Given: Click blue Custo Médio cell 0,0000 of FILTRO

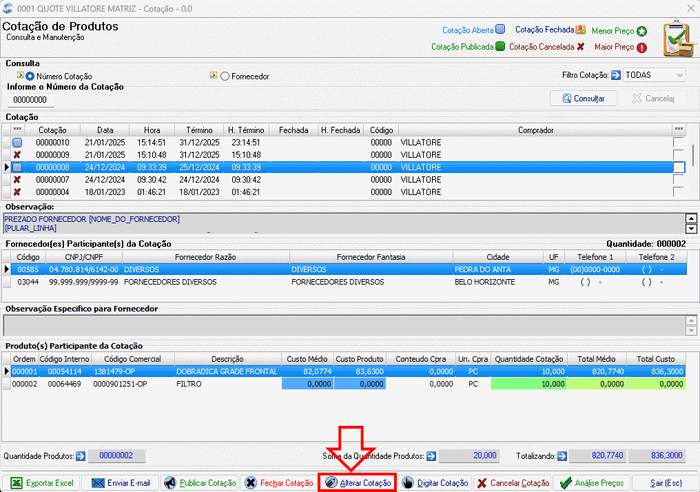Looking at the screenshot, I should coord(307,384).
